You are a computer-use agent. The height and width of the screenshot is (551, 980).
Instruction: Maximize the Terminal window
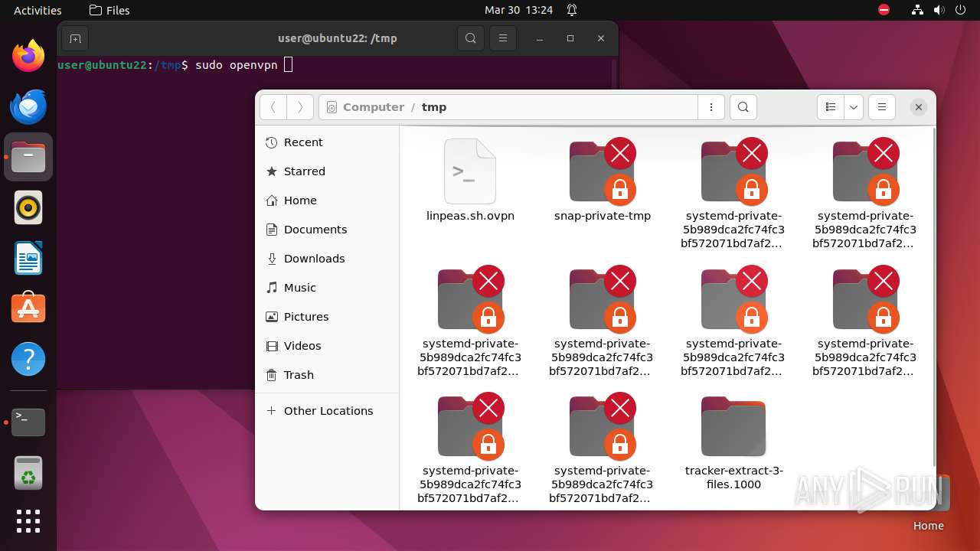(570, 38)
